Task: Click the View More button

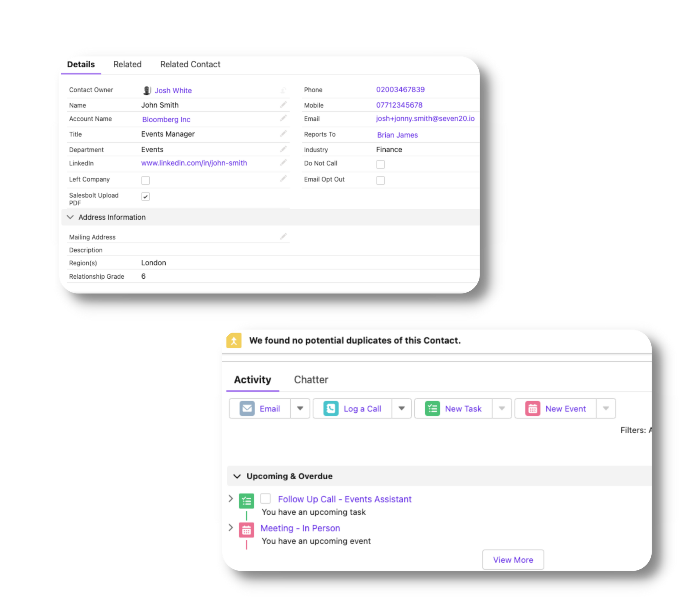Action: click(x=513, y=560)
